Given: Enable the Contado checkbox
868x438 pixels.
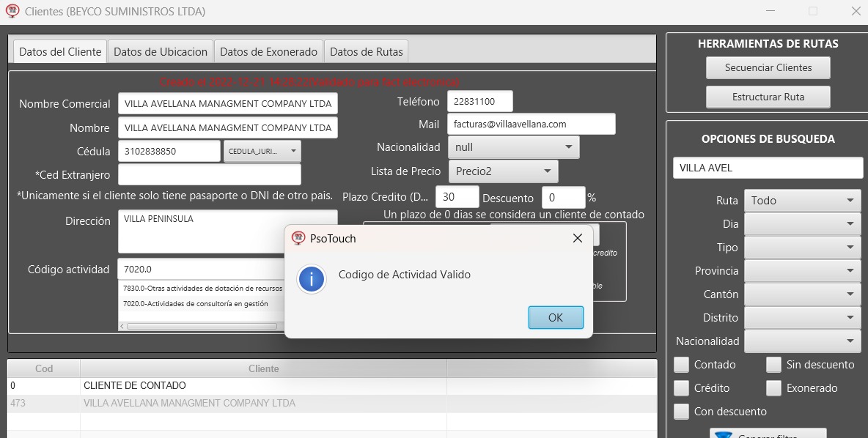Looking at the screenshot, I should point(682,365).
